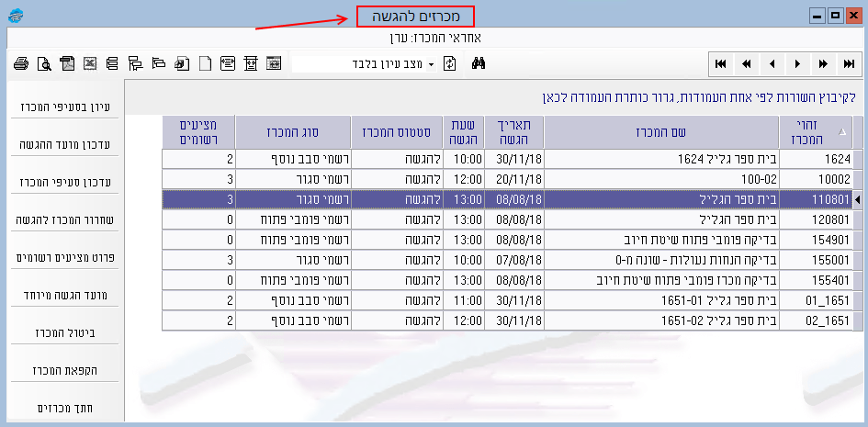
Task: Click the refresh page icon beside the mode dropdown
Action: 450,63
